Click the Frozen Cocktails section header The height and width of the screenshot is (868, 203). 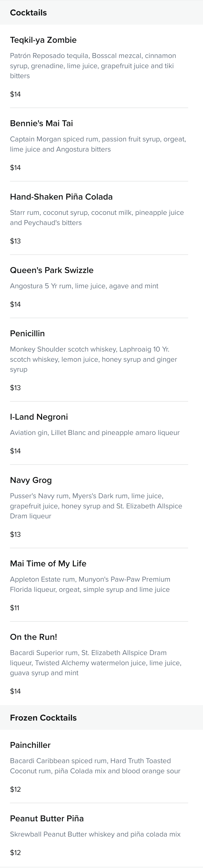click(x=43, y=718)
